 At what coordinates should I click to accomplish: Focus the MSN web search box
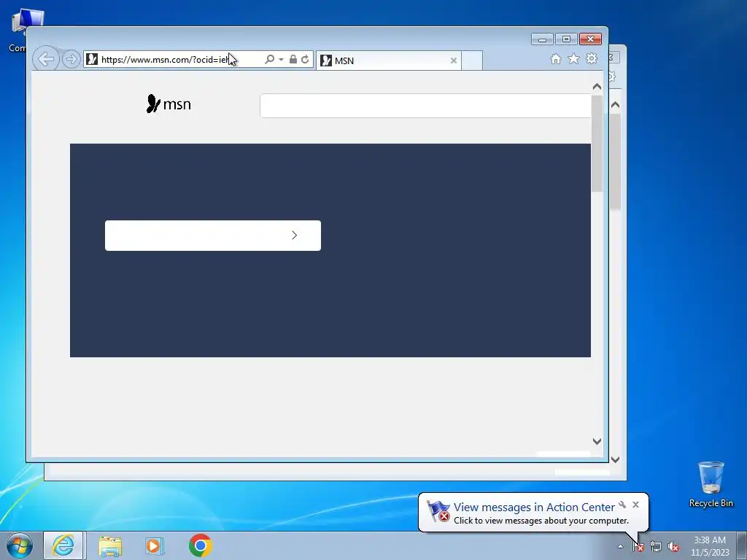click(425, 106)
